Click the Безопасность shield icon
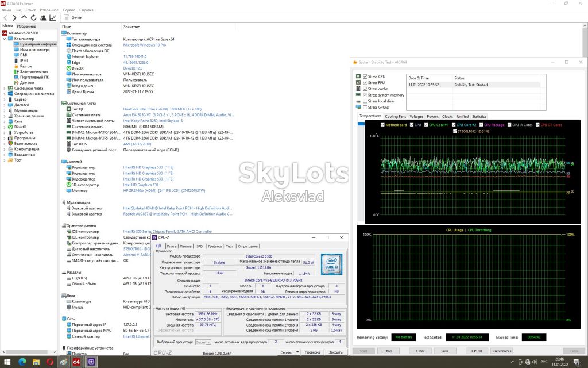 [10, 143]
